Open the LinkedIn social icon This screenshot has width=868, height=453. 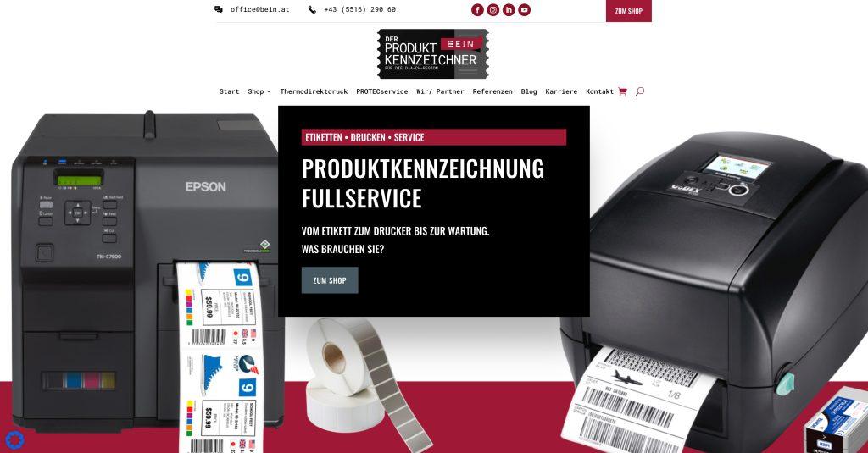[x=509, y=10]
